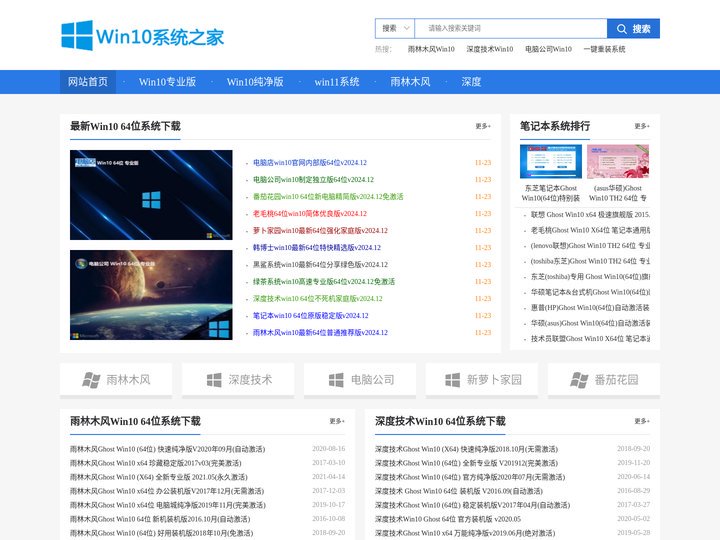Click 更多+ in 最新Win10 64位系统下载 section

pyautogui.click(x=483, y=126)
